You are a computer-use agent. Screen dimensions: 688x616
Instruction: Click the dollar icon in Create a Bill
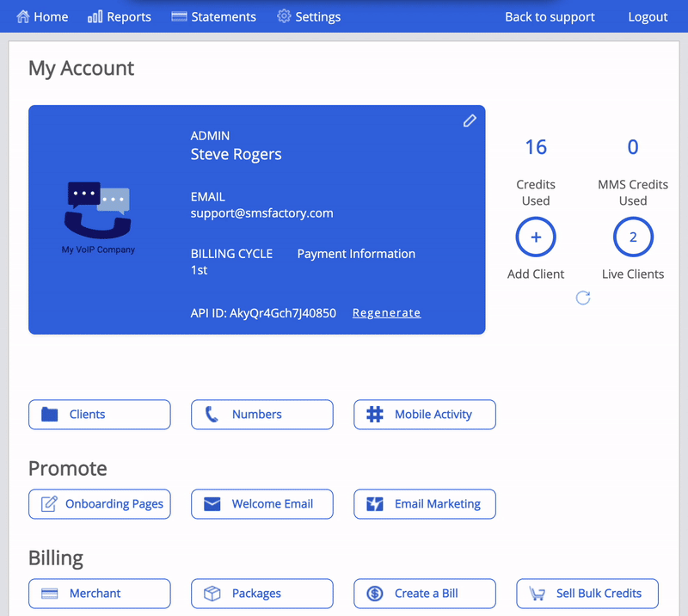point(375,594)
